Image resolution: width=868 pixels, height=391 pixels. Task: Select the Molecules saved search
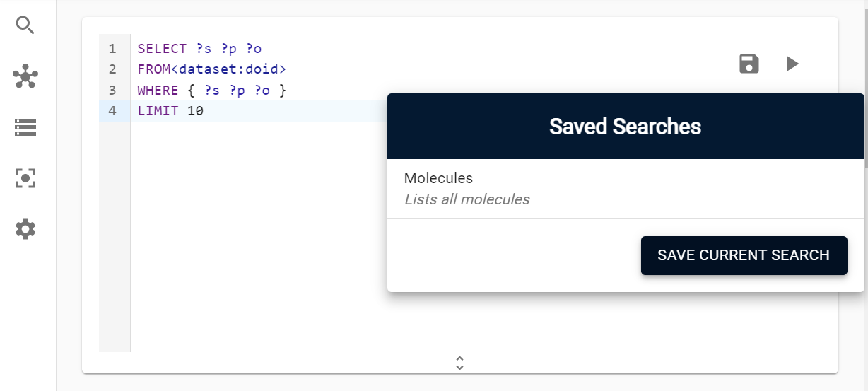tap(438, 178)
